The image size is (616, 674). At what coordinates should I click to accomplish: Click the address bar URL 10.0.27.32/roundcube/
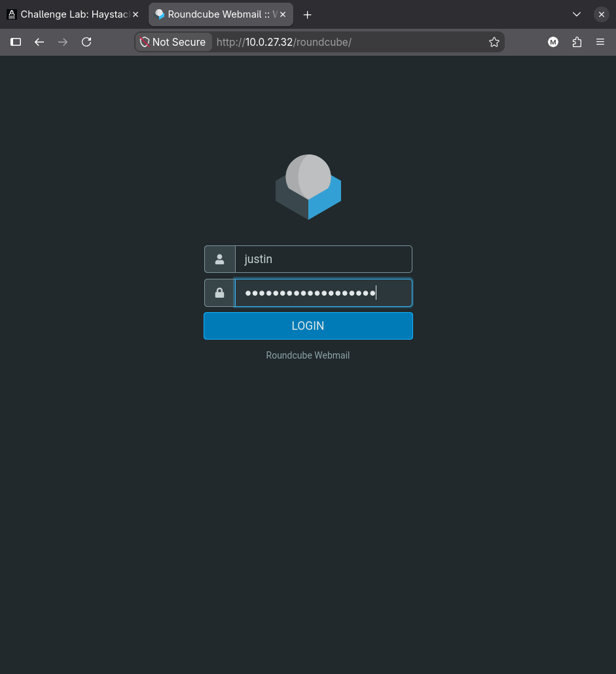(284, 42)
